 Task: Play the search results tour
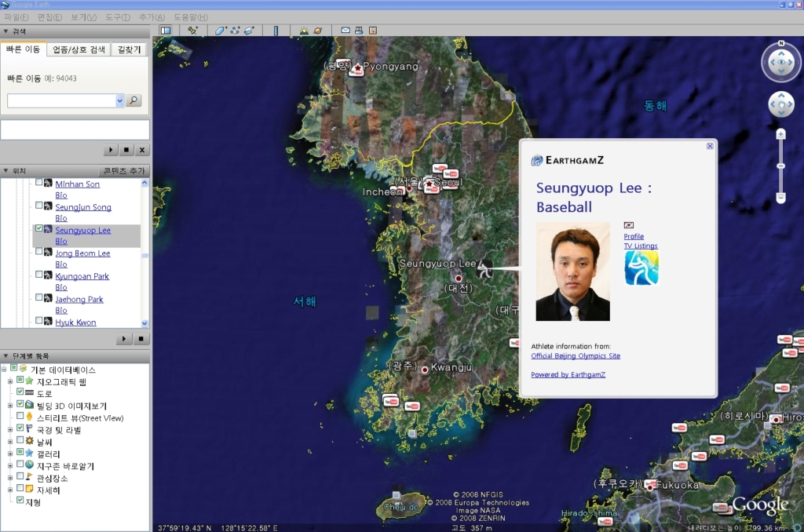[x=111, y=150]
